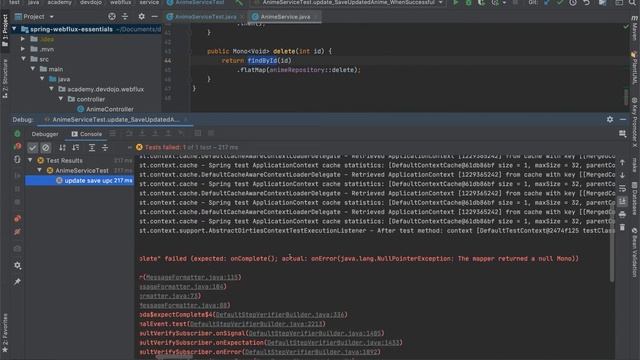Collapse controller package in project tree

61,99
